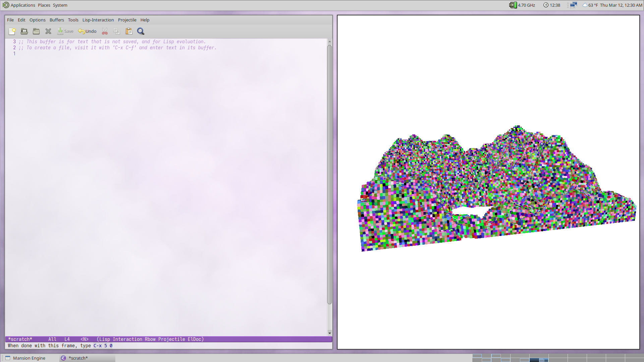Click the Copy toolbar icon
644x362 pixels.
tap(117, 31)
